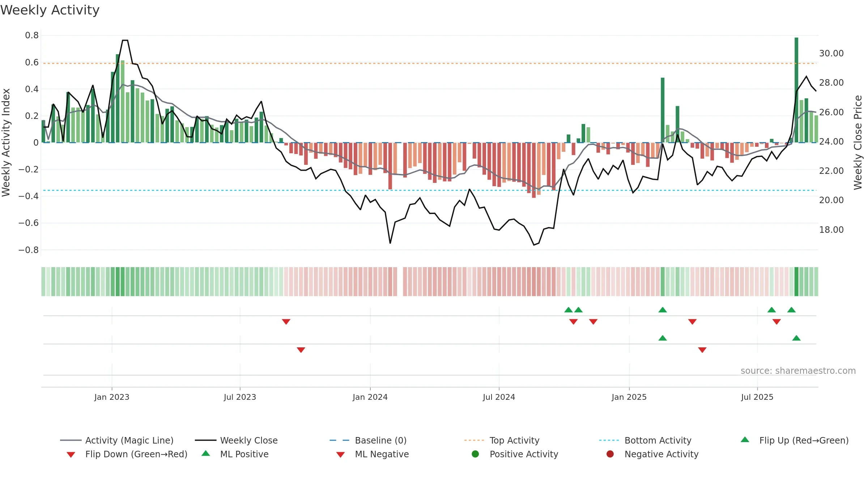
Task: Select the latest Flip Up marker in 2025
Action: coord(791,310)
